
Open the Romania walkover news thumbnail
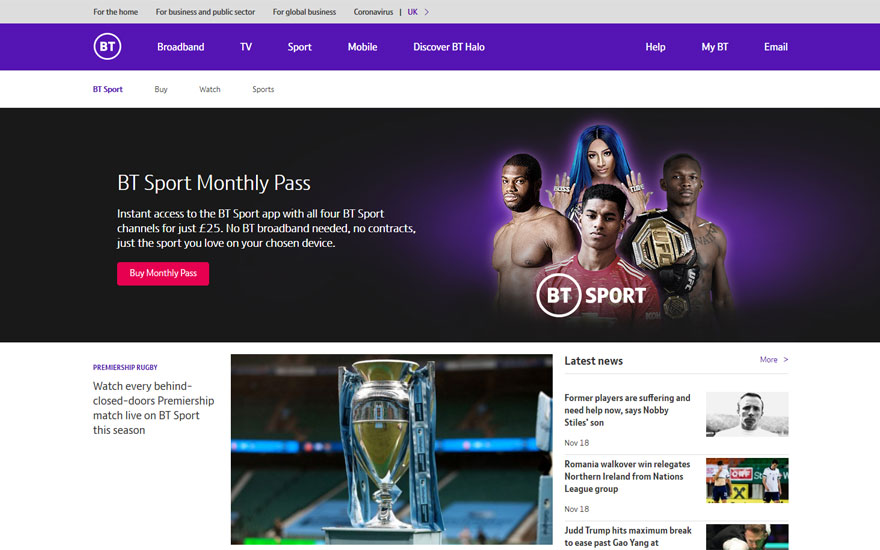pos(747,480)
